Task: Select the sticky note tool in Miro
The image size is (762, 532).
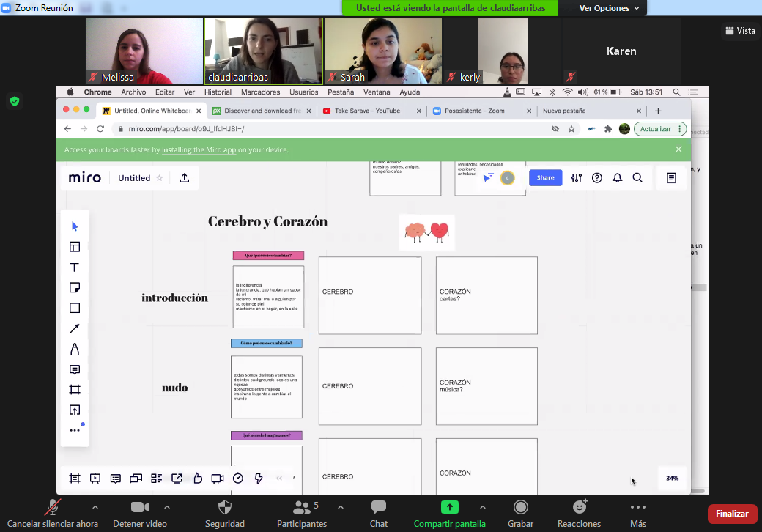Action: tap(74, 288)
